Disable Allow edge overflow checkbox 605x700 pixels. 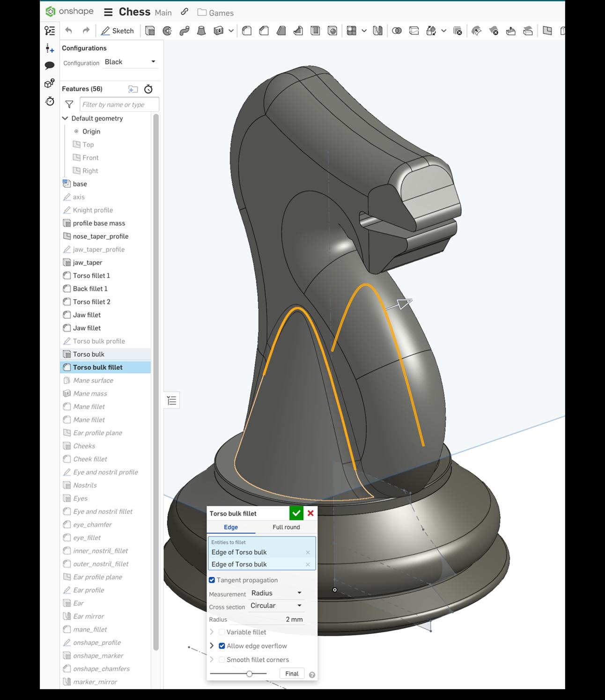pos(222,646)
